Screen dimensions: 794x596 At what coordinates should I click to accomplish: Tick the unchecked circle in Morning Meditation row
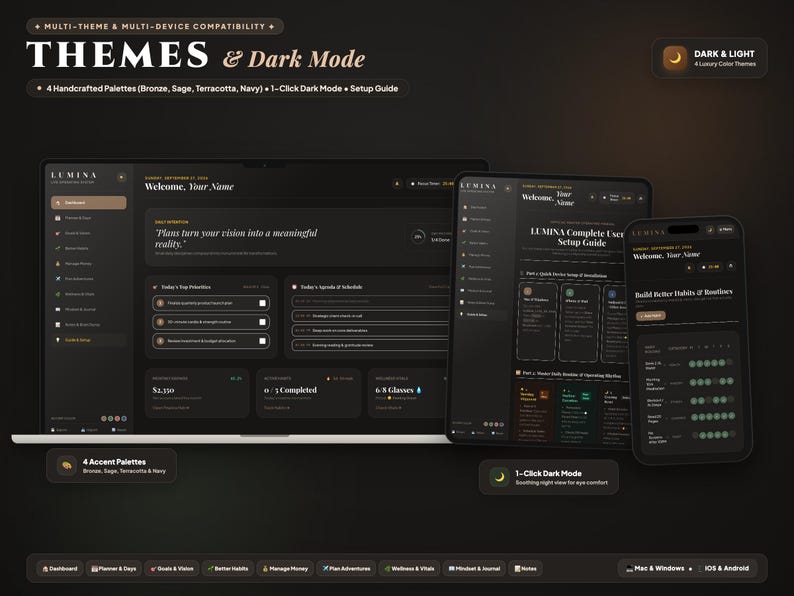(715, 381)
